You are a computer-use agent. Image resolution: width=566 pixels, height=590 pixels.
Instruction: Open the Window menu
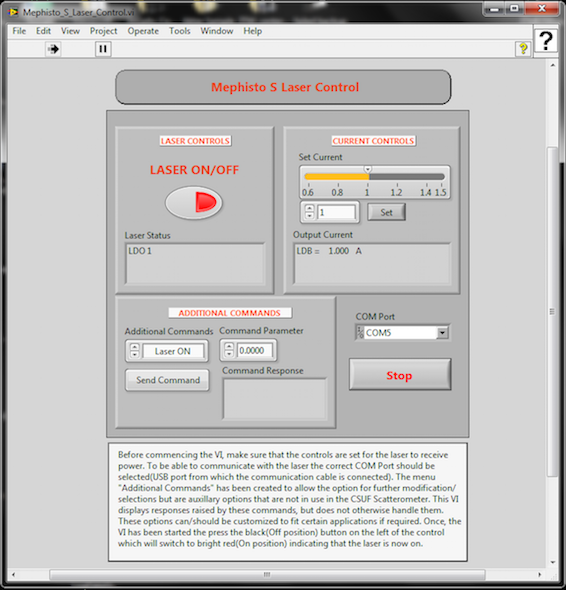[217, 31]
